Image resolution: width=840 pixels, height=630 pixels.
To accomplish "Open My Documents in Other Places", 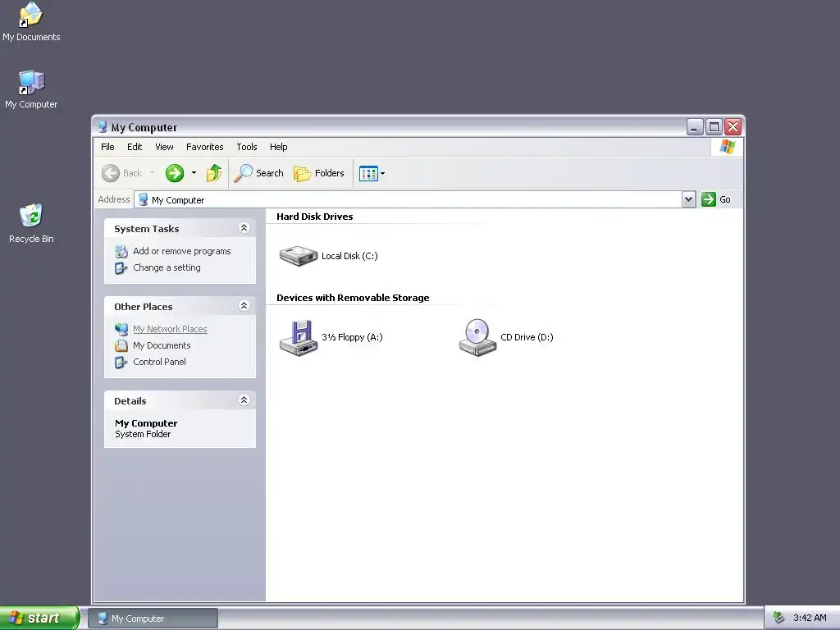I will pos(162,345).
